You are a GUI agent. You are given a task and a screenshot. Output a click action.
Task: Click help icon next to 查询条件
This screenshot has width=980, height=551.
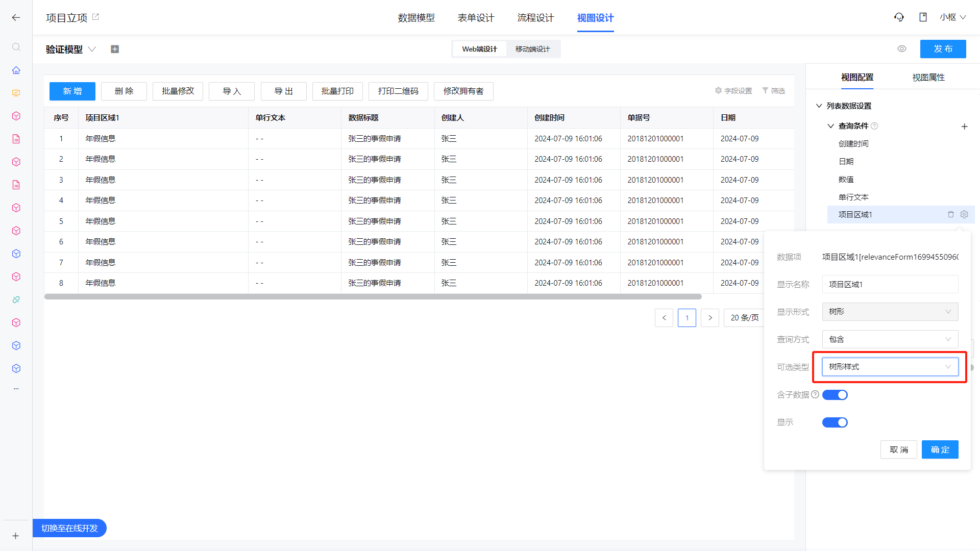pyautogui.click(x=874, y=126)
